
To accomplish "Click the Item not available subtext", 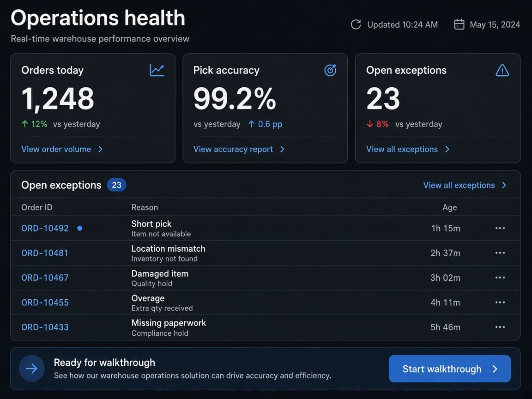I will tap(161, 234).
